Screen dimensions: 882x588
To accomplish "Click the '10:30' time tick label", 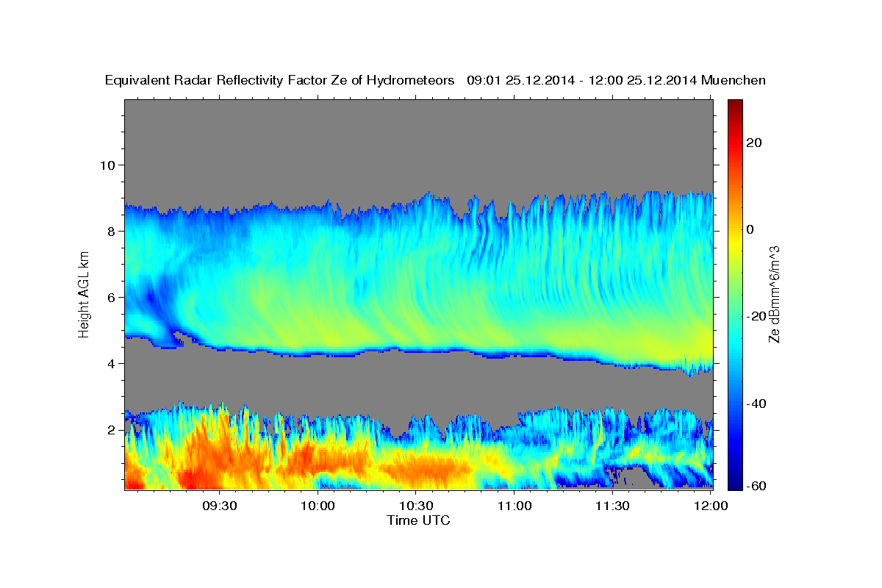I will point(416,506).
